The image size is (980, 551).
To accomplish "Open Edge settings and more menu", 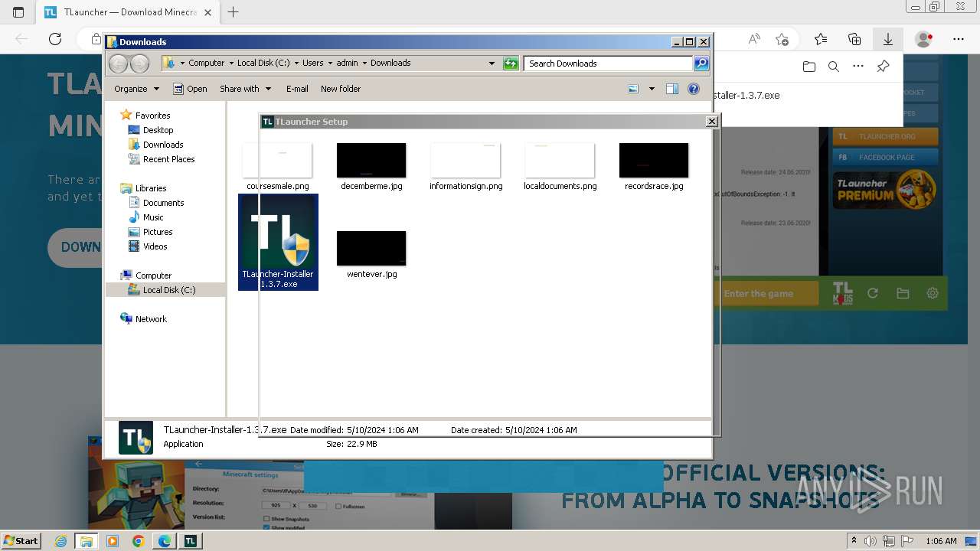I will (x=959, y=39).
